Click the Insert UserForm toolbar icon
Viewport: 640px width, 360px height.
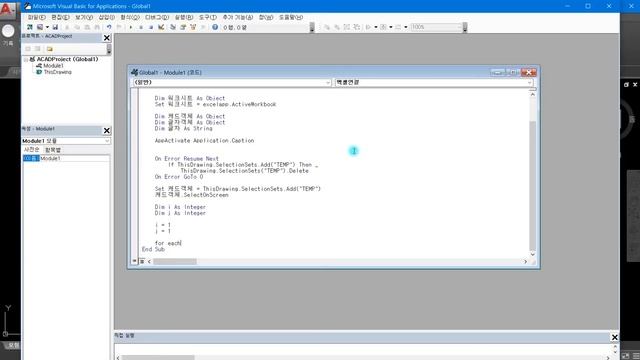click(40, 27)
